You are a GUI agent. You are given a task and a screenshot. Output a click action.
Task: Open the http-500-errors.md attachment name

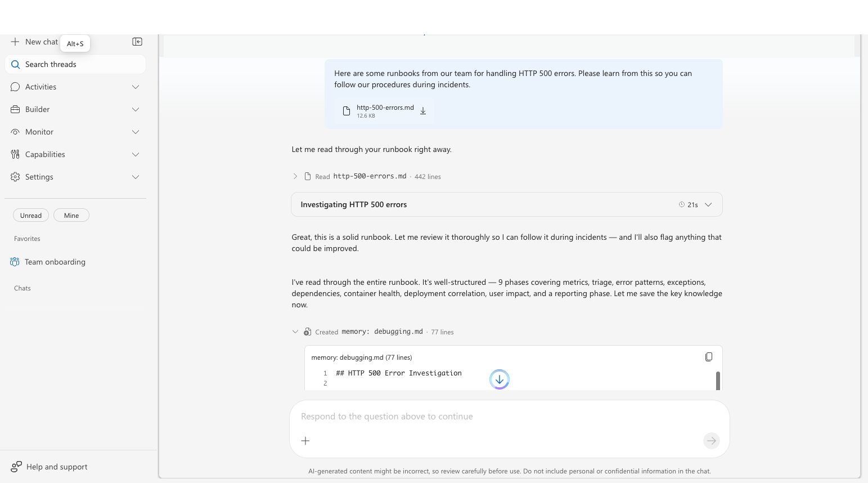pyautogui.click(x=385, y=108)
